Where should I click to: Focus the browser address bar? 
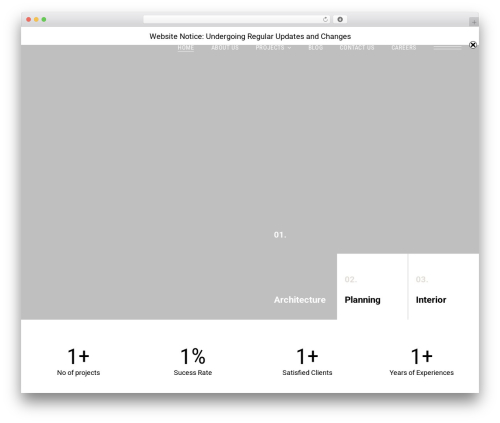(236, 20)
